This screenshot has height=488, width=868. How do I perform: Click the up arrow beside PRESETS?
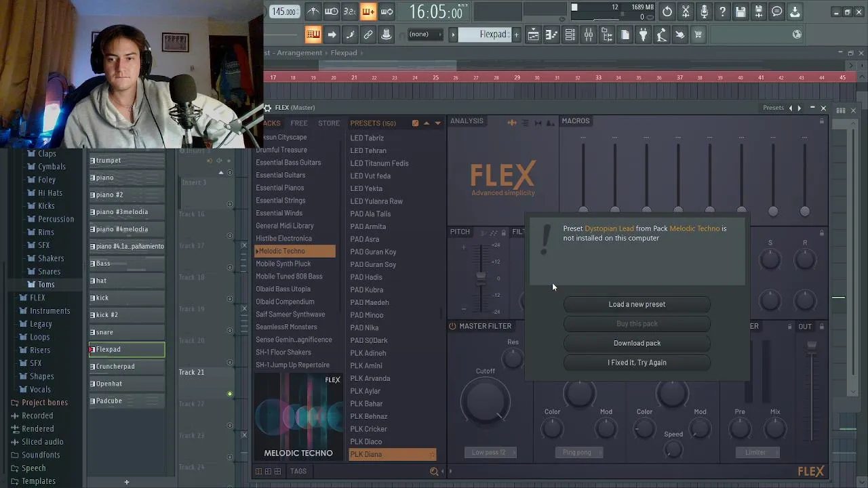pyautogui.click(x=427, y=123)
